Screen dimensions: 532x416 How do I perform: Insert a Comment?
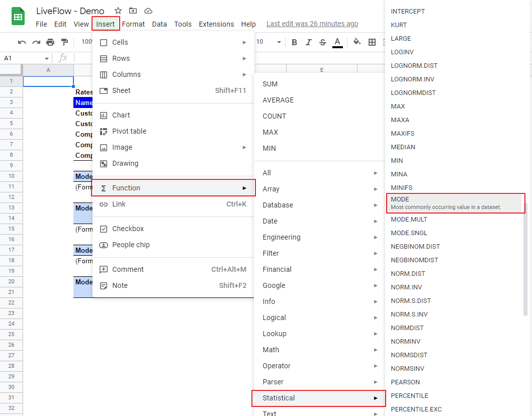tap(173, 269)
